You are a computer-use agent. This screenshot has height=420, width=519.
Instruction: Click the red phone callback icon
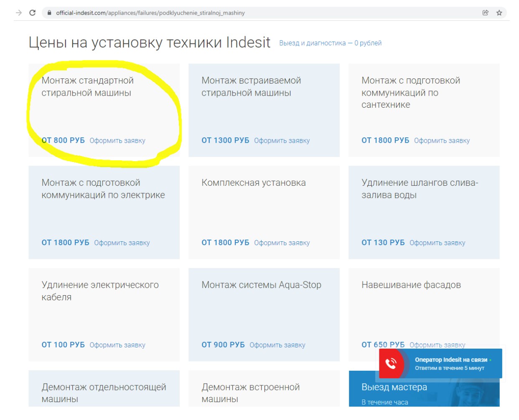pos(391,363)
